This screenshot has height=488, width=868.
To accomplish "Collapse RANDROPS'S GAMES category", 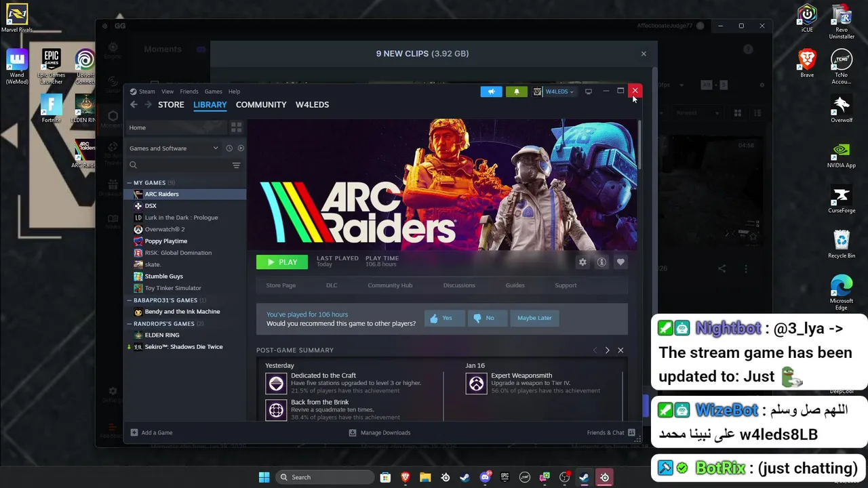I will click(130, 324).
